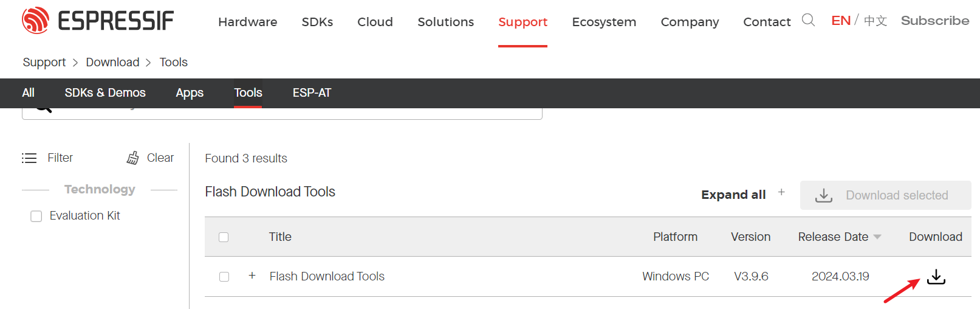Expand the Flash Download Tools row details
Viewport: 980px width, 309px height.
tap(252, 276)
